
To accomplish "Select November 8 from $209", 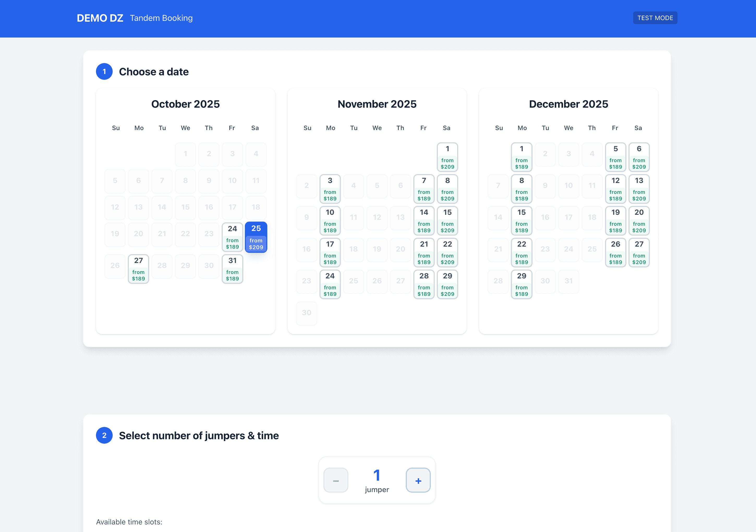I will pos(447,189).
